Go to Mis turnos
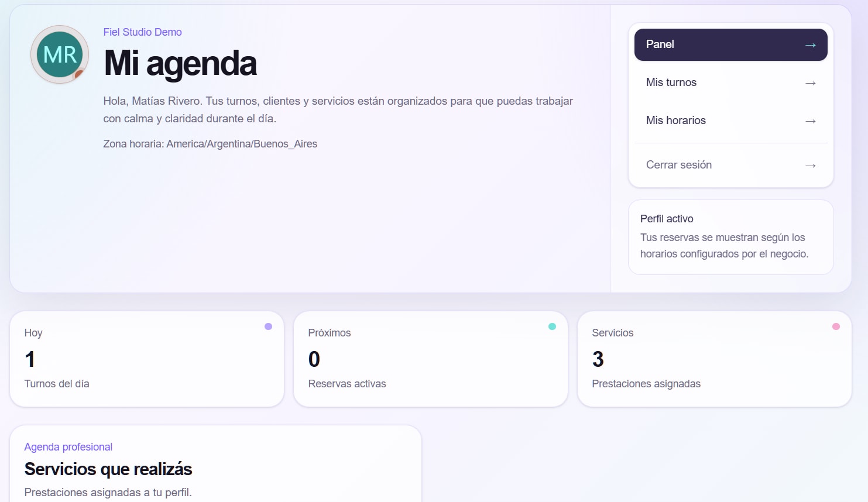 (x=730, y=82)
